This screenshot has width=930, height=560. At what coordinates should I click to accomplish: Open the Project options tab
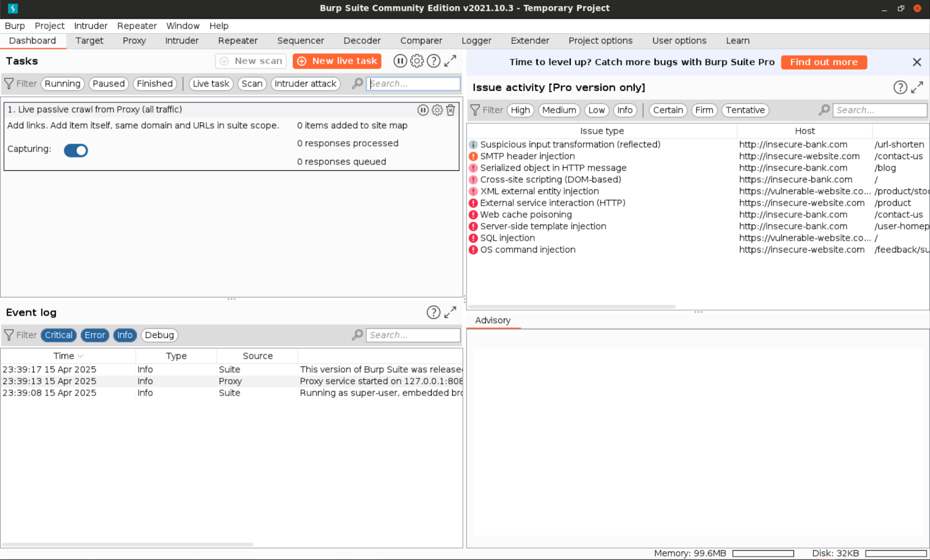click(600, 41)
